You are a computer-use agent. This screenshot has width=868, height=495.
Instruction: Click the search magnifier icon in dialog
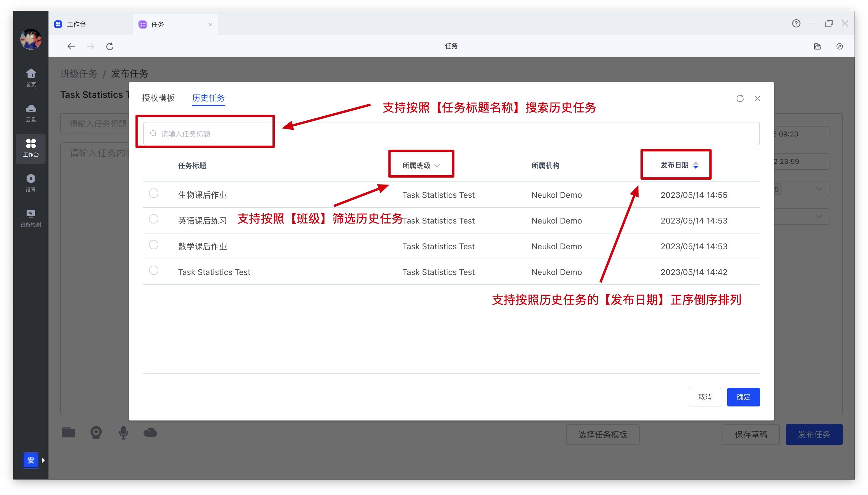[x=153, y=133]
